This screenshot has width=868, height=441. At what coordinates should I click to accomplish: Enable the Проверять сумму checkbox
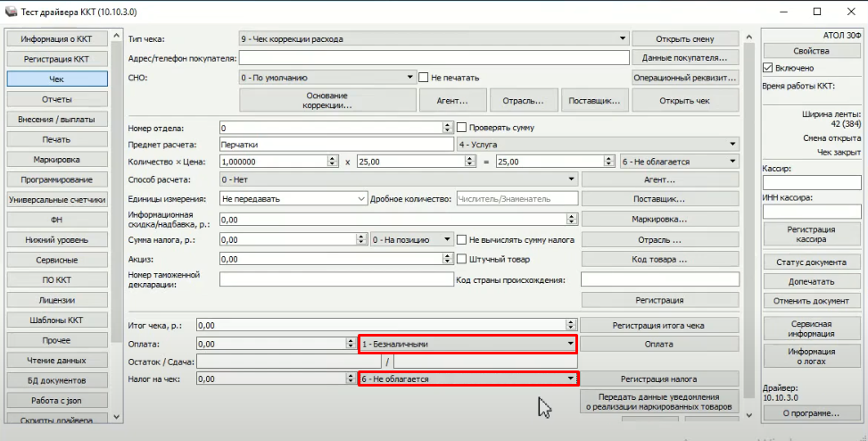462,128
